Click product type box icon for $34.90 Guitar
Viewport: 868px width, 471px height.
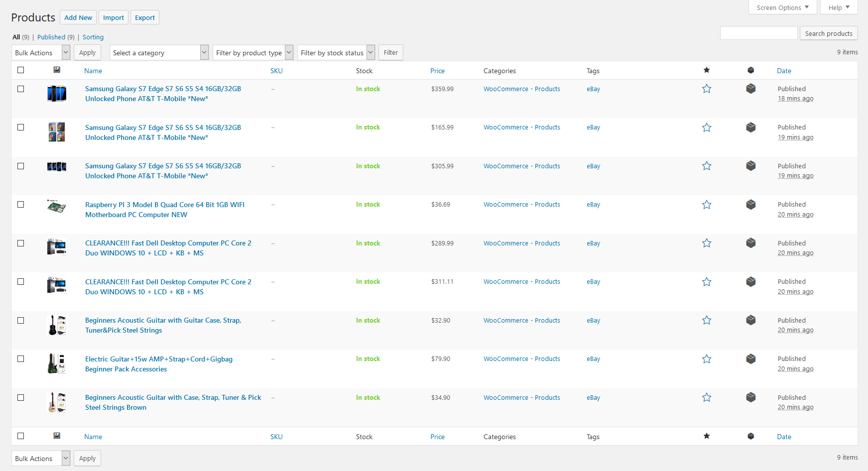750,397
